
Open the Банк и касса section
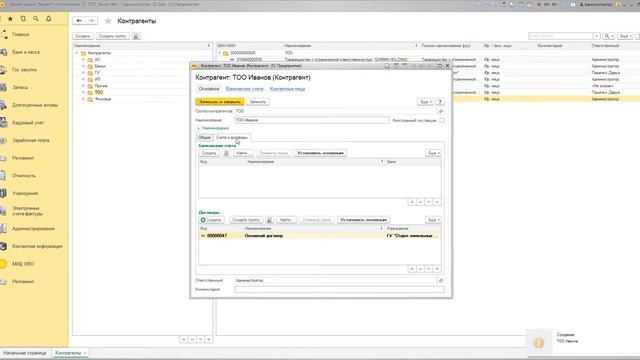tap(26, 52)
